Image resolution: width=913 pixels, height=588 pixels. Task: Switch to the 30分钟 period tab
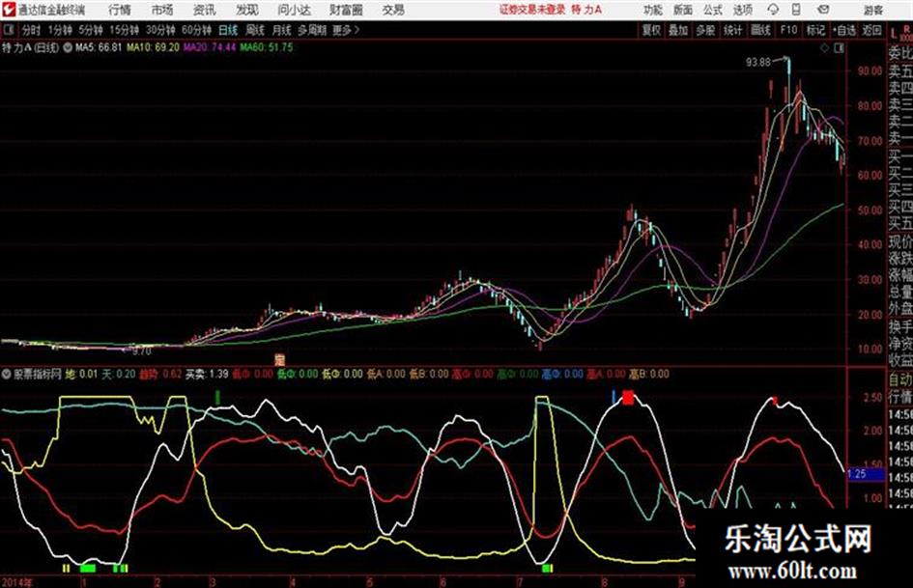(160, 30)
